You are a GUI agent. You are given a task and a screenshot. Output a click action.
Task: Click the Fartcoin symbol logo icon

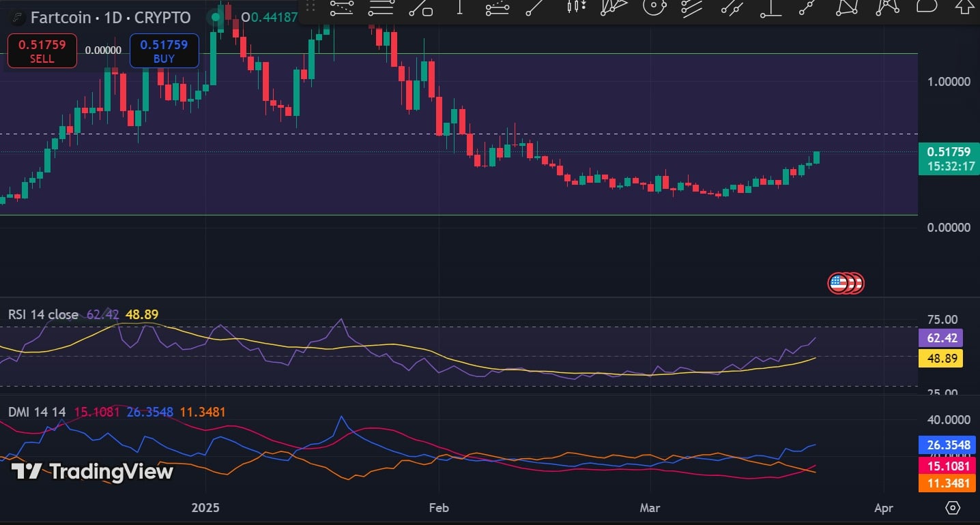(17, 17)
